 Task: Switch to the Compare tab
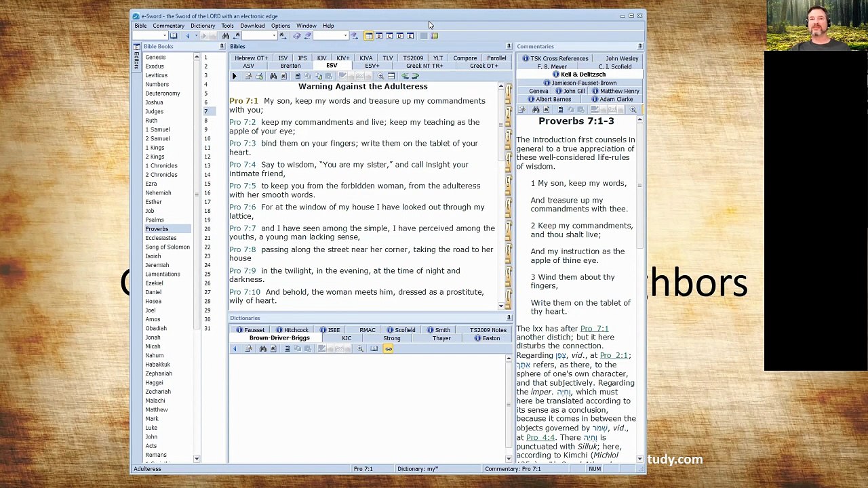465,58
